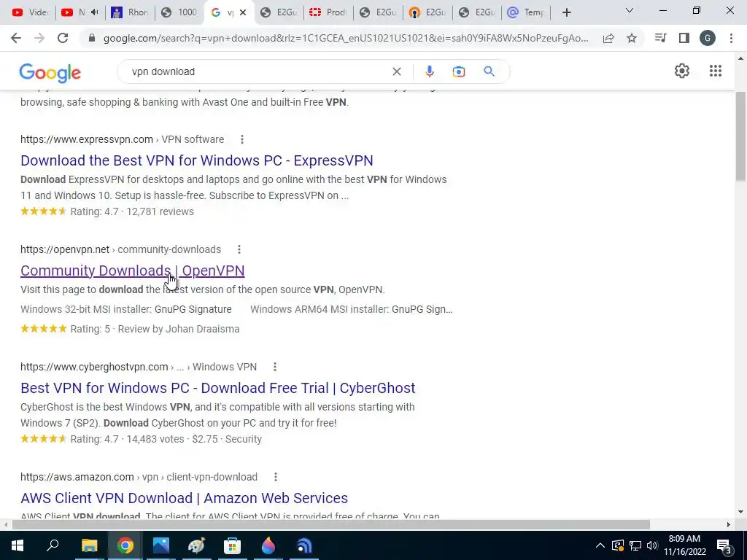Click the scroll-down arrow of vertical scrollbar
747x560 pixels.
point(740,512)
